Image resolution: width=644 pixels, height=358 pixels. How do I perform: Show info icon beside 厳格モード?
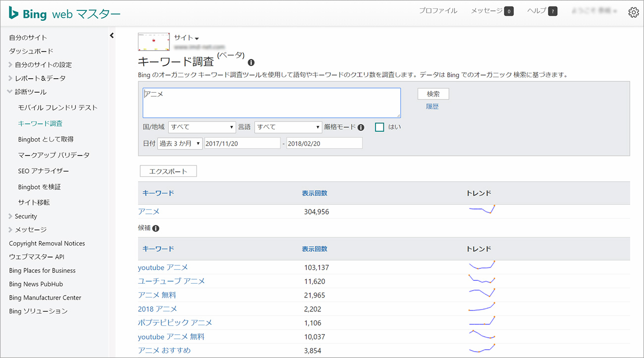361,127
